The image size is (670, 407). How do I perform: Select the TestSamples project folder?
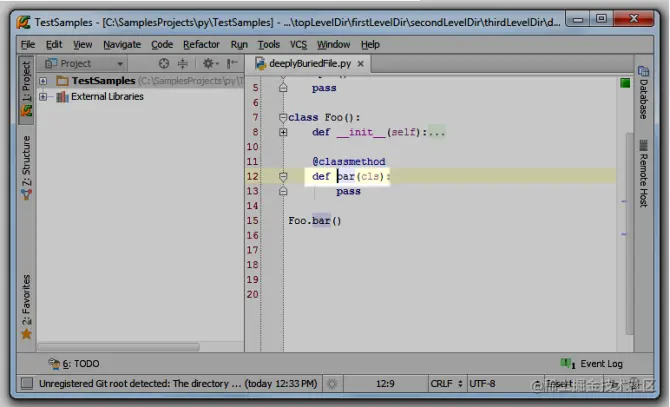click(103, 81)
